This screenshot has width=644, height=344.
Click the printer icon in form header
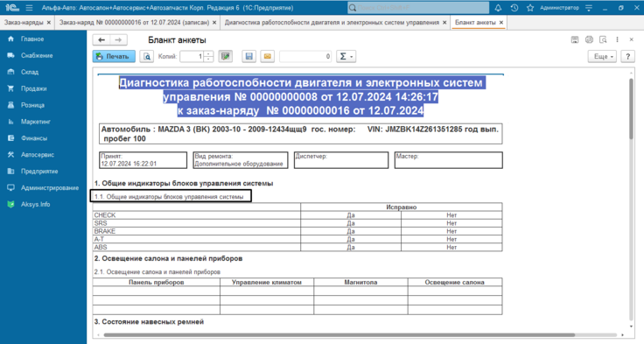(589, 40)
